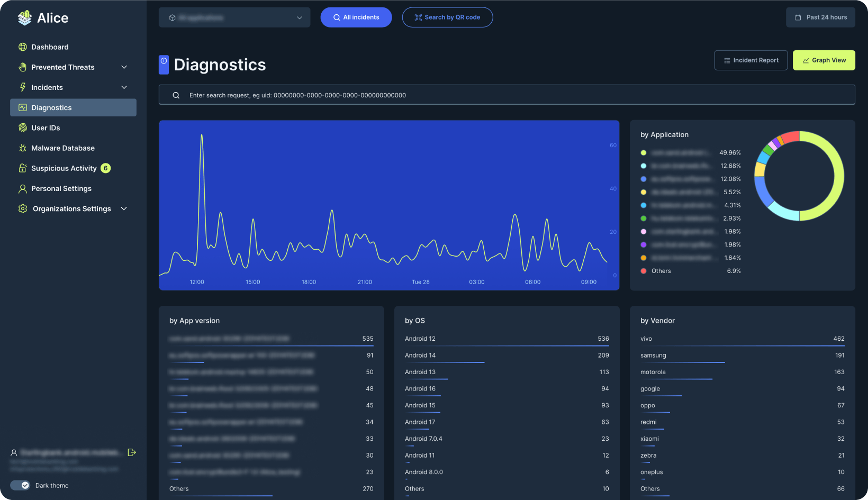Open Suspicious Activity in the sidebar

tap(64, 168)
